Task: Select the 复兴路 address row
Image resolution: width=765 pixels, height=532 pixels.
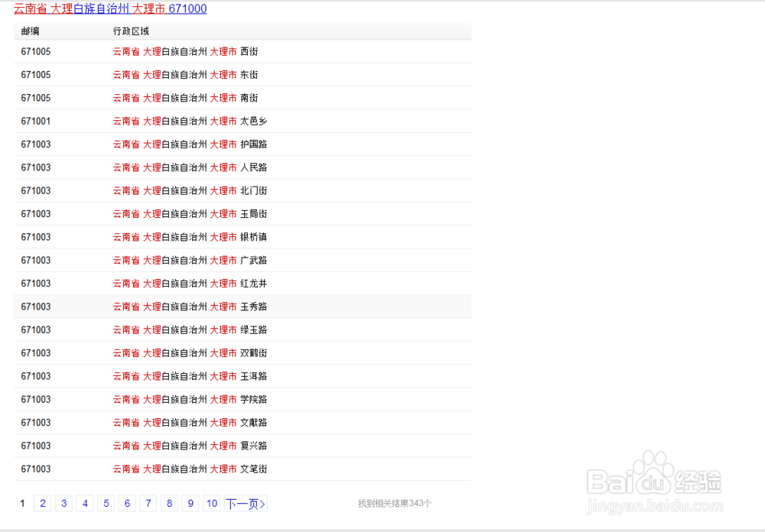Action: [243, 445]
